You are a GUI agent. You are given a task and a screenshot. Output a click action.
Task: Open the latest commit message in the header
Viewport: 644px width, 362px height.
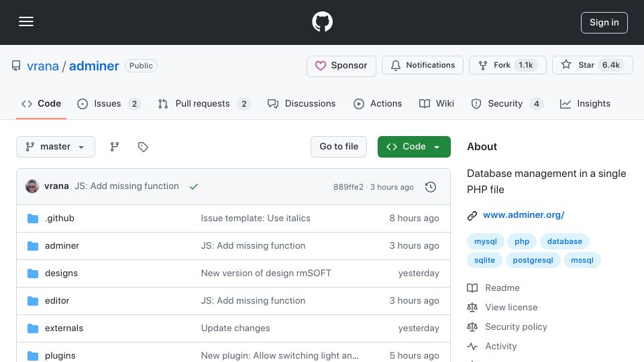pos(127,186)
